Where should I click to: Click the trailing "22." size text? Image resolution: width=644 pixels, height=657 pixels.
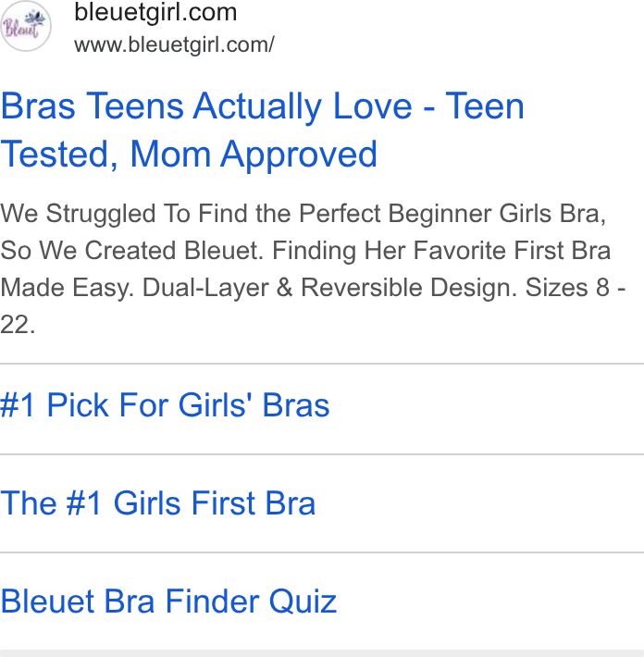[x=18, y=325]
